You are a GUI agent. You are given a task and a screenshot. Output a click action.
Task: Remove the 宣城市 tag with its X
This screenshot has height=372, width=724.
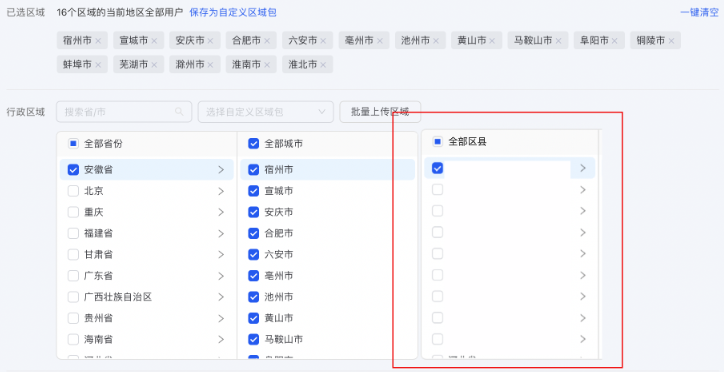point(154,41)
